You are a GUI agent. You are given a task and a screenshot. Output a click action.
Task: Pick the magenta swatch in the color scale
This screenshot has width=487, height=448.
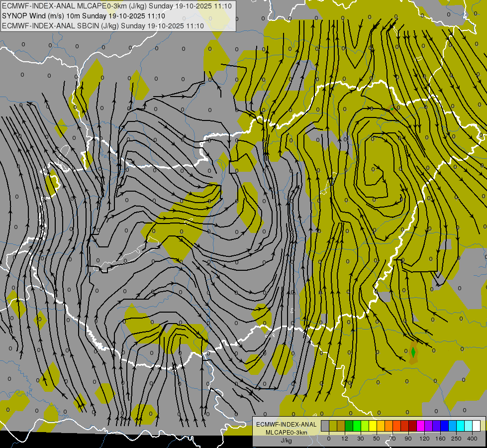(420, 426)
